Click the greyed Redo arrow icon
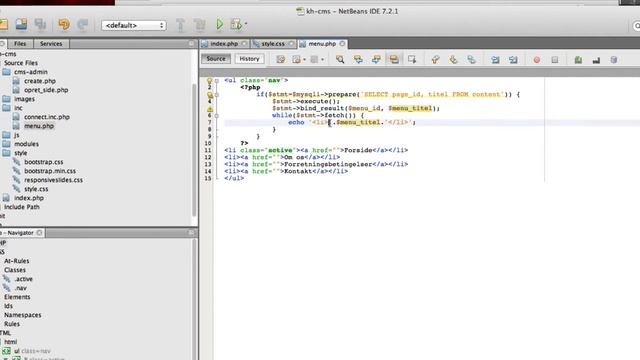This screenshot has height=360, width=640. (x=83, y=24)
